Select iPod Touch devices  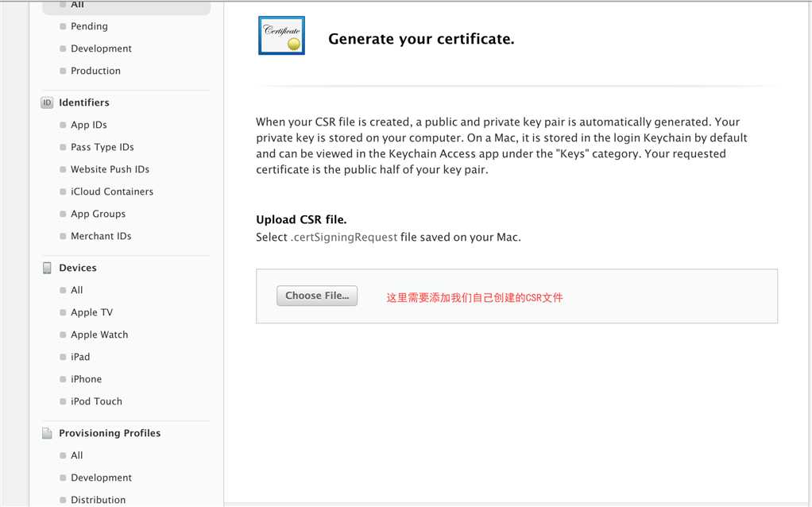[96, 401]
